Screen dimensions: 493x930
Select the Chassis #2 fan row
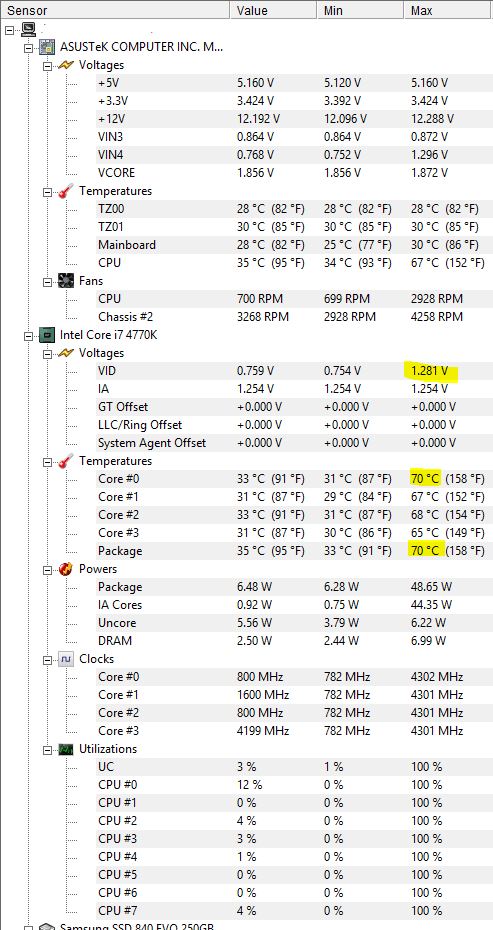click(279, 317)
